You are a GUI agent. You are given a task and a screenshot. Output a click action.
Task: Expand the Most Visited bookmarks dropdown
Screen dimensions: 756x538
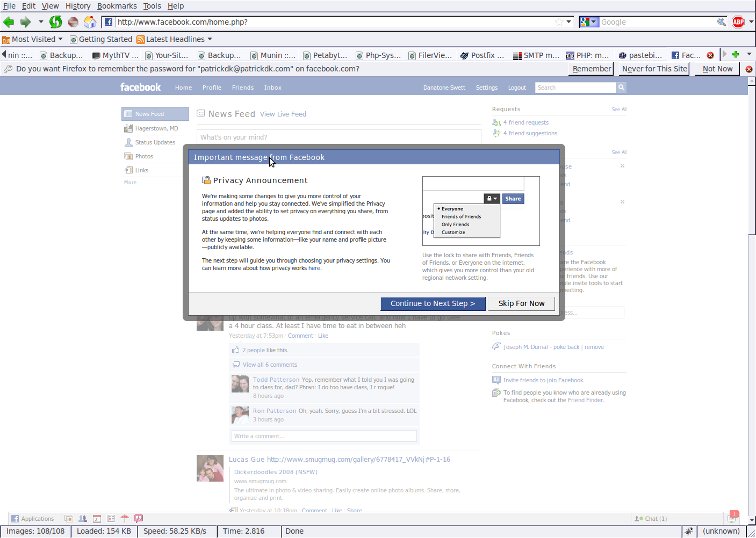(60, 39)
